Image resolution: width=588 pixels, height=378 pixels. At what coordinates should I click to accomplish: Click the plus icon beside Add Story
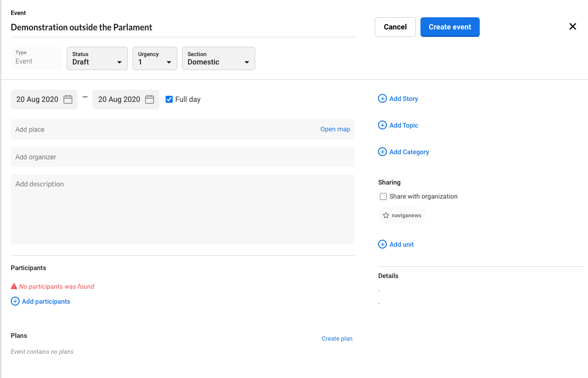tap(382, 99)
